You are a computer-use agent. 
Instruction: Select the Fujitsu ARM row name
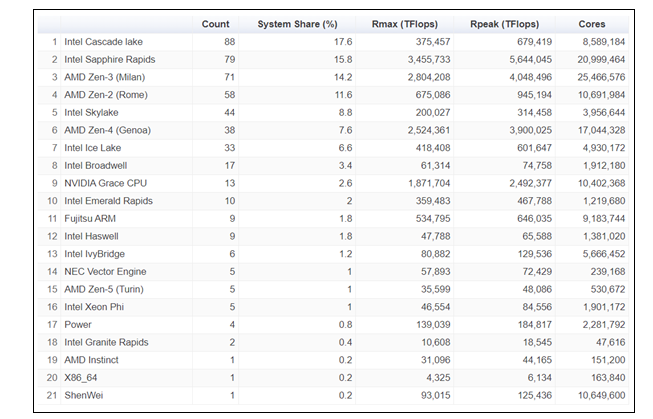pyautogui.click(x=90, y=219)
